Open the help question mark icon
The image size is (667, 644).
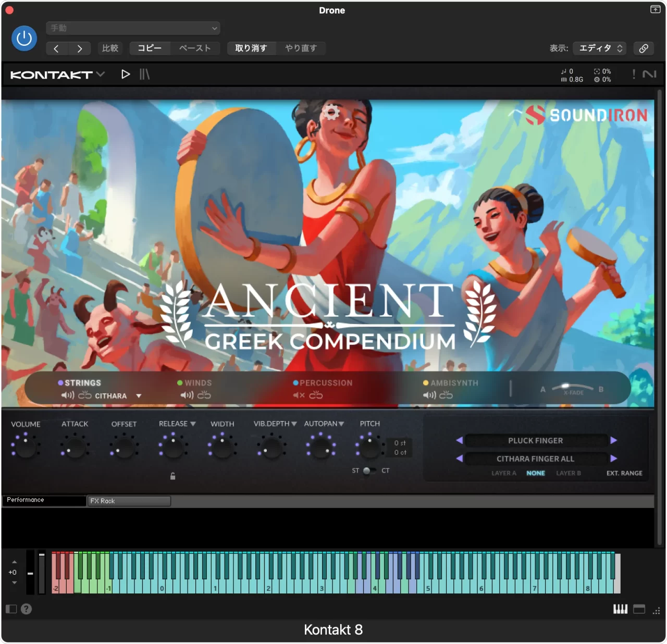click(27, 609)
